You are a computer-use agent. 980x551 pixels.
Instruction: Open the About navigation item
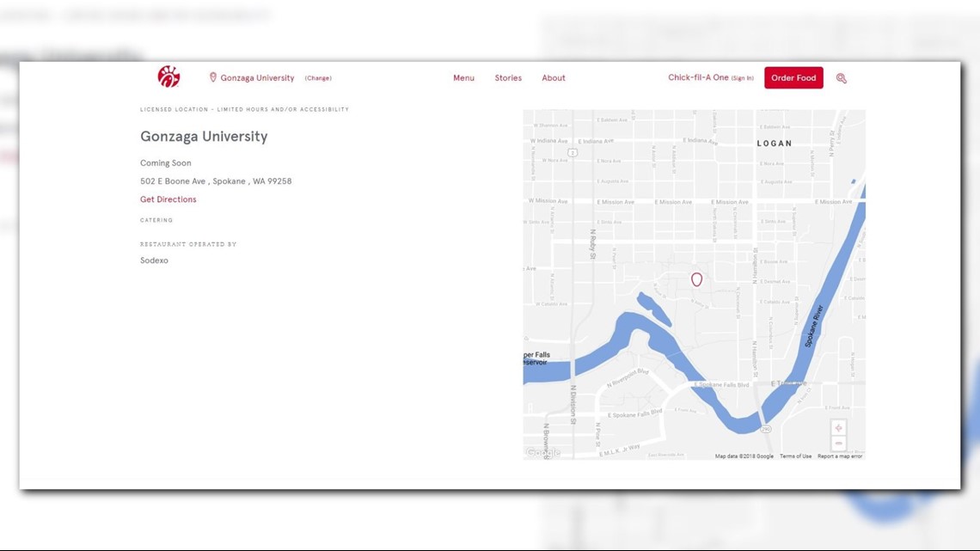point(553,78)
